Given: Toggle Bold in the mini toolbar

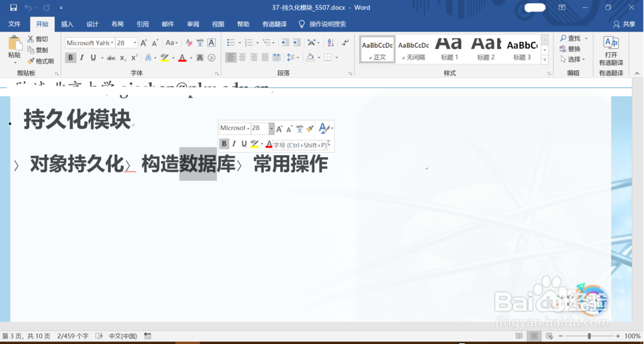Looking at the screenshot, I should [224, 144].
